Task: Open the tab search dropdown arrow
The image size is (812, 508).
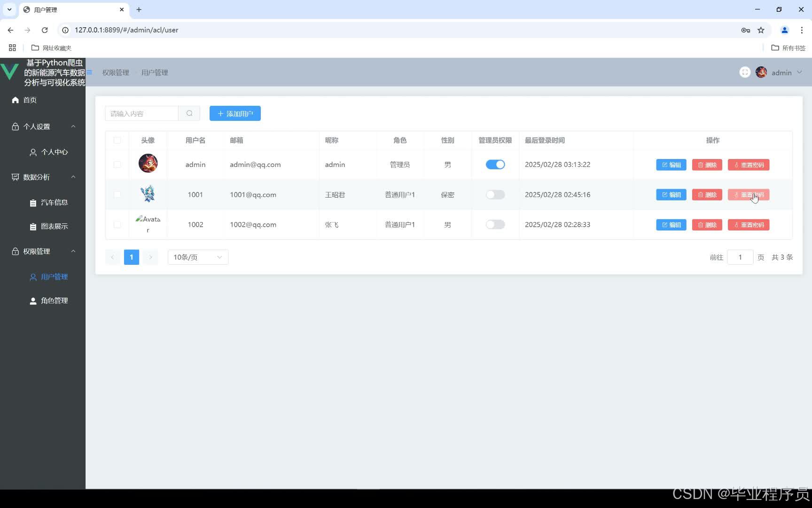Action: pos(9,9)
